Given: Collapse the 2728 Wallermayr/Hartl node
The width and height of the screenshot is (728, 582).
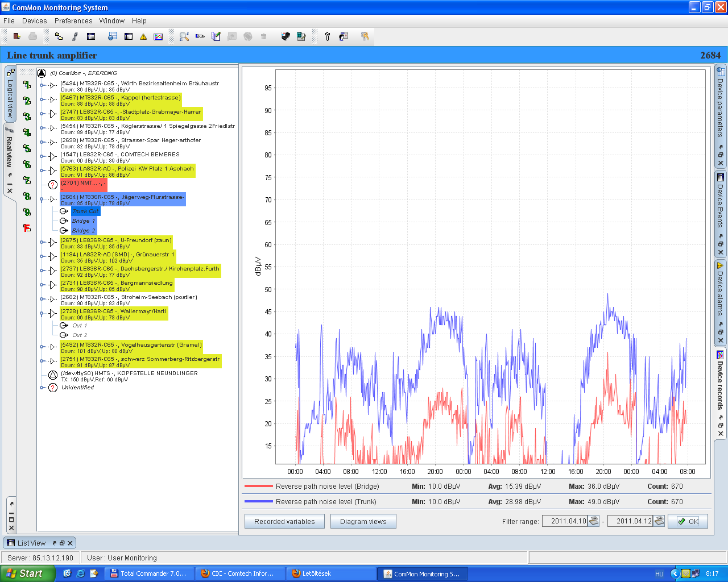Looking at the screenshot, I should click(43, 314).
